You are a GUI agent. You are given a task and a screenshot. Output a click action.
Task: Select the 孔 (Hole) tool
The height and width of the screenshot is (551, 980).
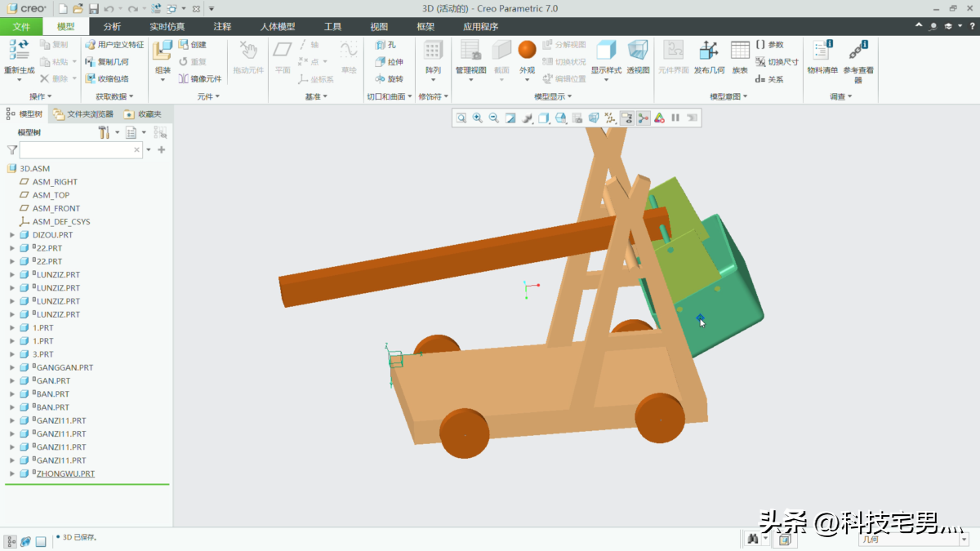pos(385,45)
